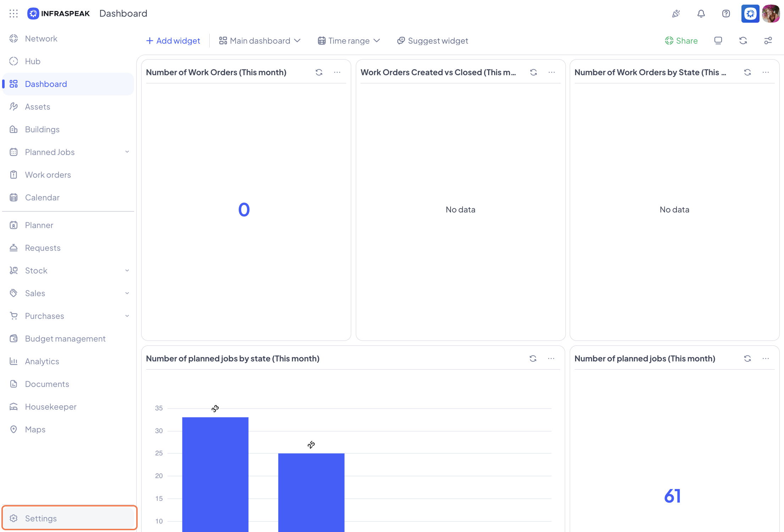Click the 25 value bar in chart

(x=311, y=492)
